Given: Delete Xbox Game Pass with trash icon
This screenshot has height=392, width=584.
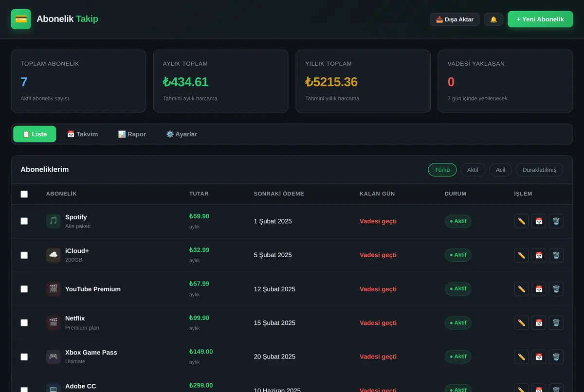Looking at the screenshot, I should [x=556, y=357].
